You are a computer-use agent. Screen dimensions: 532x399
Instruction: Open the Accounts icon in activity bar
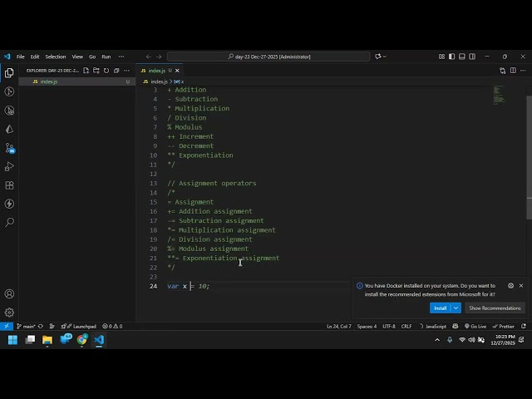pyautogui.click(x=9, y=293)
